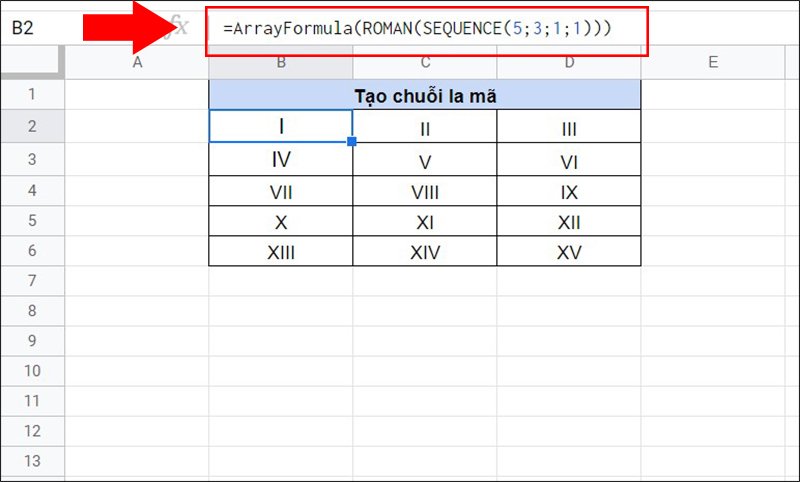Click the cell containing 'VII'
This screenshot has width=800, height=482.
click(281, 191)
